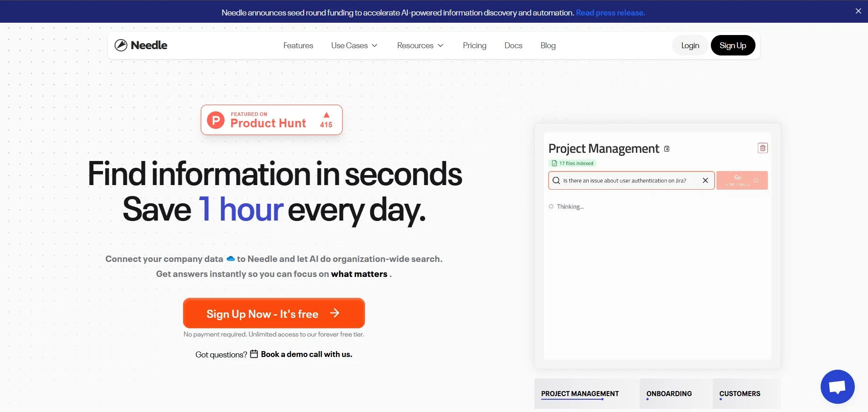Click the copy icon beside Project Management
Screen dimensions: 868x412
(667, 149)
